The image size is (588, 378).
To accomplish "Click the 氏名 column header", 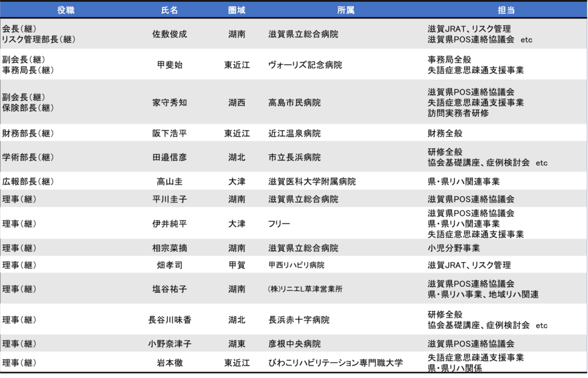I will 169,10.
